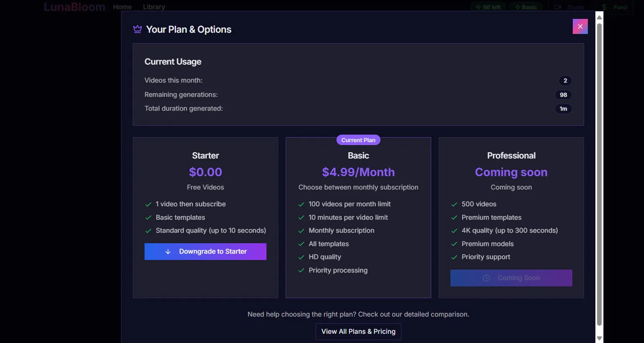Click the video camera Studio icon

(x=558, y=7)
